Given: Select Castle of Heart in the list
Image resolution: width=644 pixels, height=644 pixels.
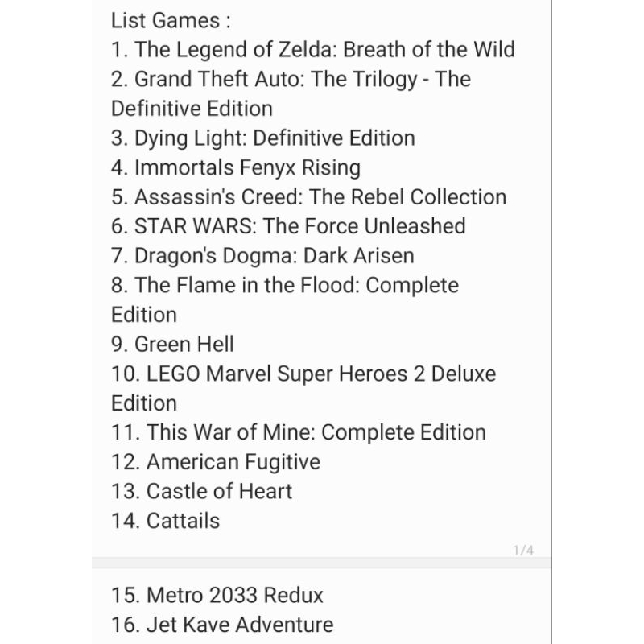Looking at the screenshot, I should 202,491.
